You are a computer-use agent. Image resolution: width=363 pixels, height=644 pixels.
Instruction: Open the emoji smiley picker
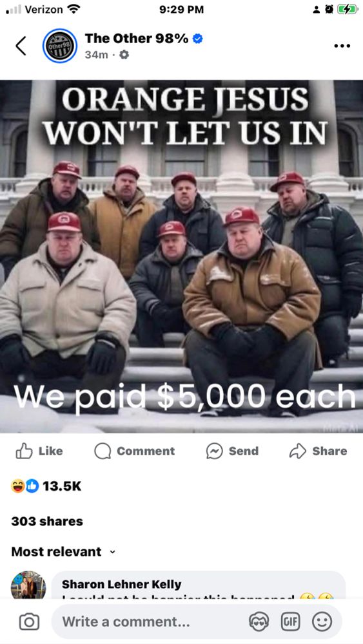tap(322, 622)
